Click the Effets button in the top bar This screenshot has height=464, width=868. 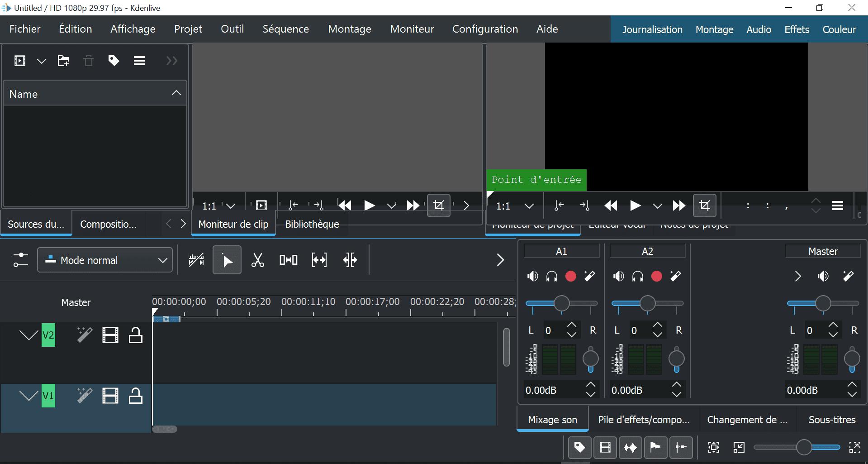pyautogui.click(x=796, y=29)
